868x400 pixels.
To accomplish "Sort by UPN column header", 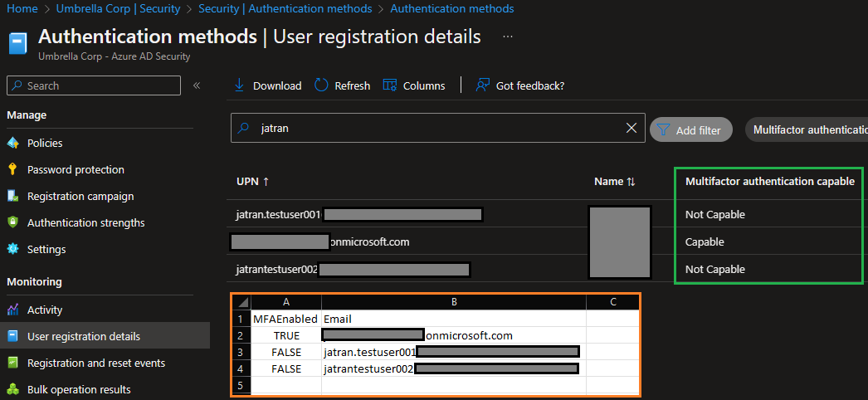I will click(x=252, y=182).
